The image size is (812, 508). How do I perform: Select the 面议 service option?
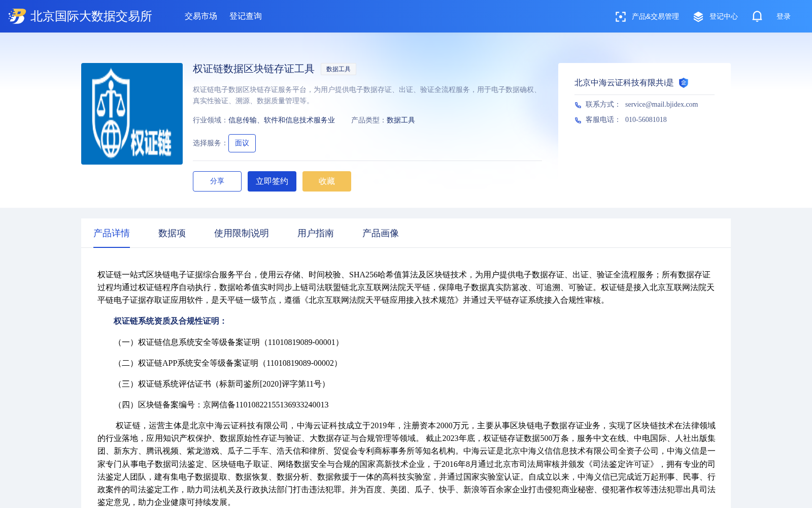242,143
